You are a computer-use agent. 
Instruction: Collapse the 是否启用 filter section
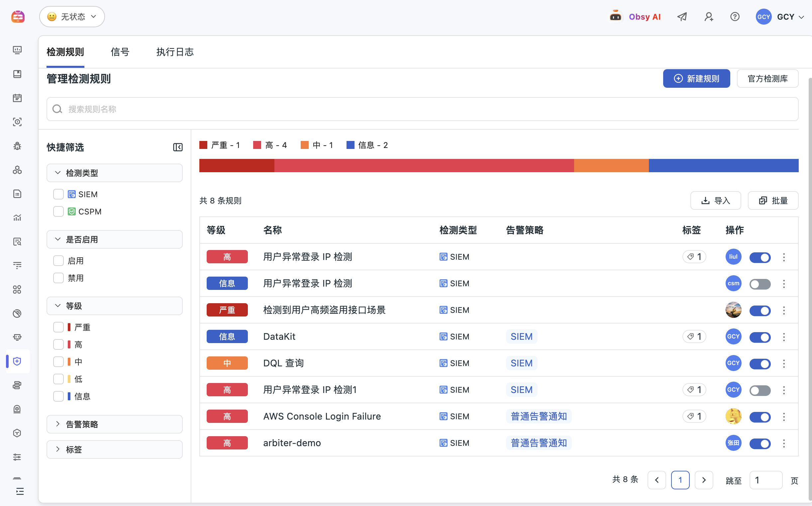click(x=114, y=239)
